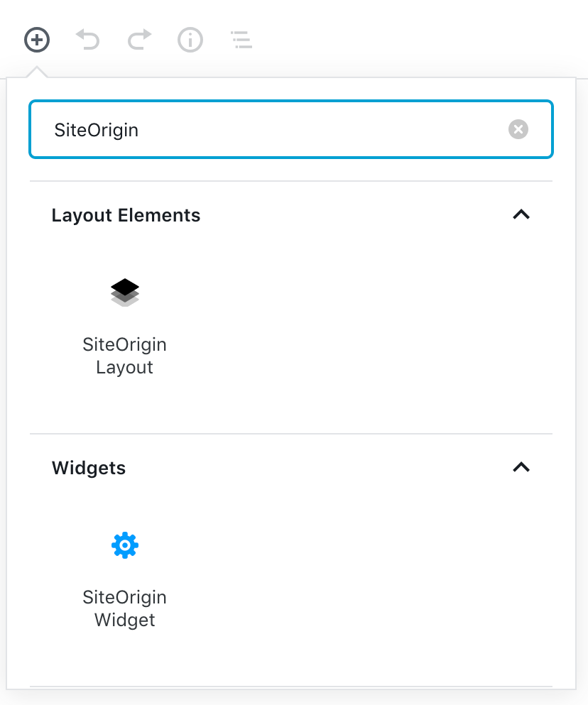Clear the SiteOrigin search text
This screenshot has width=588, height=705.
(518, 129)
